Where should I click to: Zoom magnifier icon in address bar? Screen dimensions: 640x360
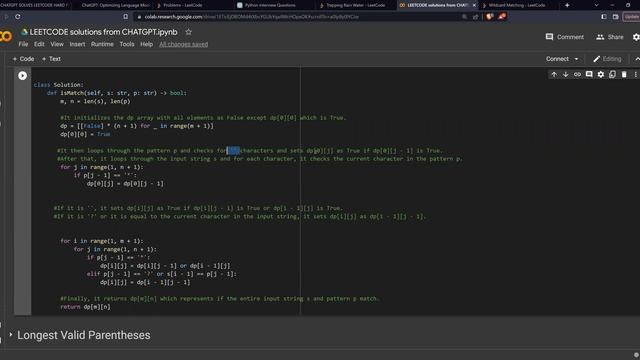click(464, 17)
